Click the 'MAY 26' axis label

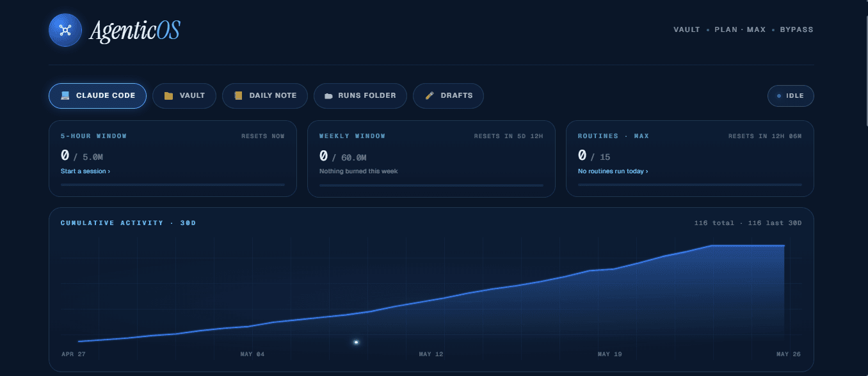click(788, 354)
